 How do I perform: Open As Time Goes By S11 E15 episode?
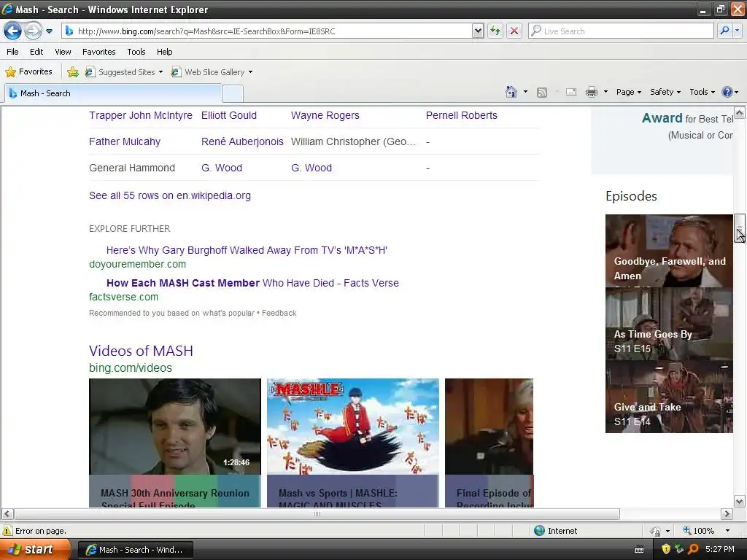point(669,324)
